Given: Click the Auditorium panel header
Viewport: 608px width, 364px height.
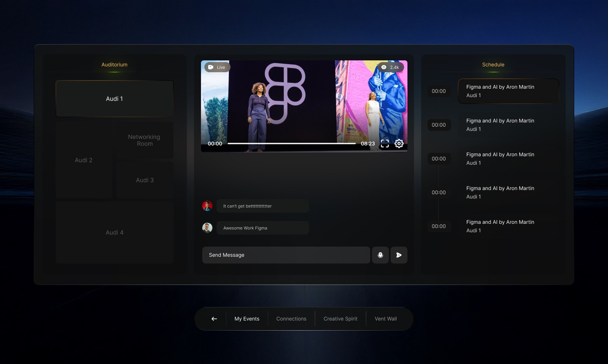Looking at the screenshot, I should tap(114, 65).
